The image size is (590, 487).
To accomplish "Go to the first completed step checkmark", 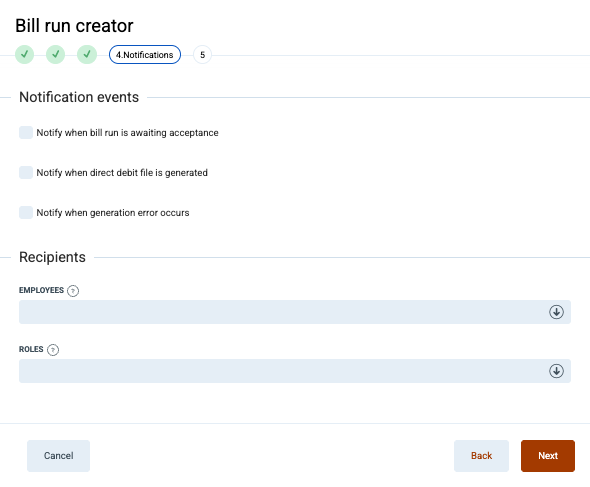I will pos(24,55).
